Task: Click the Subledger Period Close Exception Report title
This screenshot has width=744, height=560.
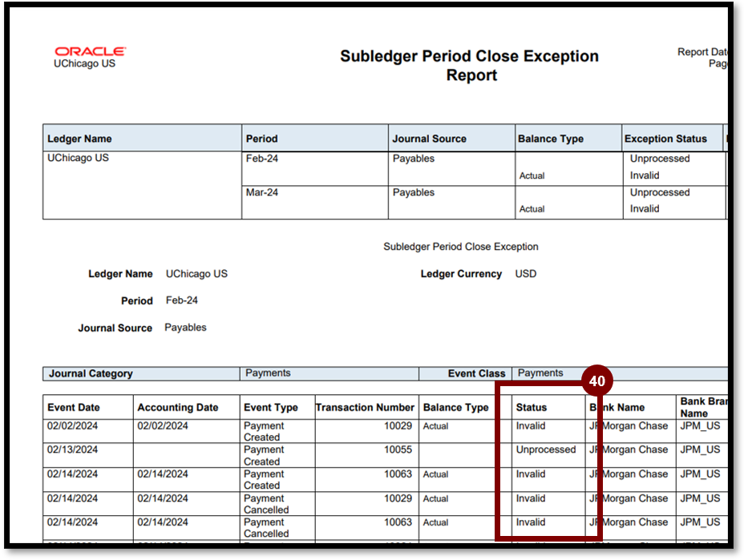Action: [469, 66]
